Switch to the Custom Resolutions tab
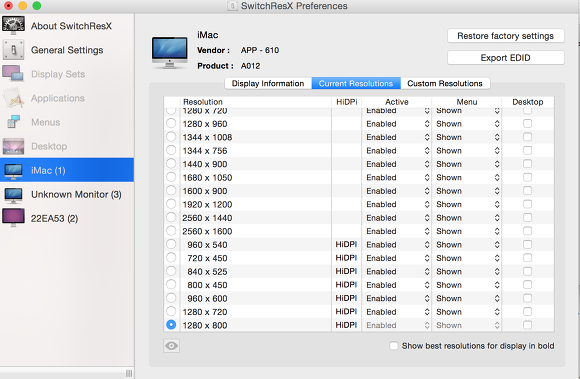This screenshot has width=580, height=379. pyautogui.click(x=445, y=84)
